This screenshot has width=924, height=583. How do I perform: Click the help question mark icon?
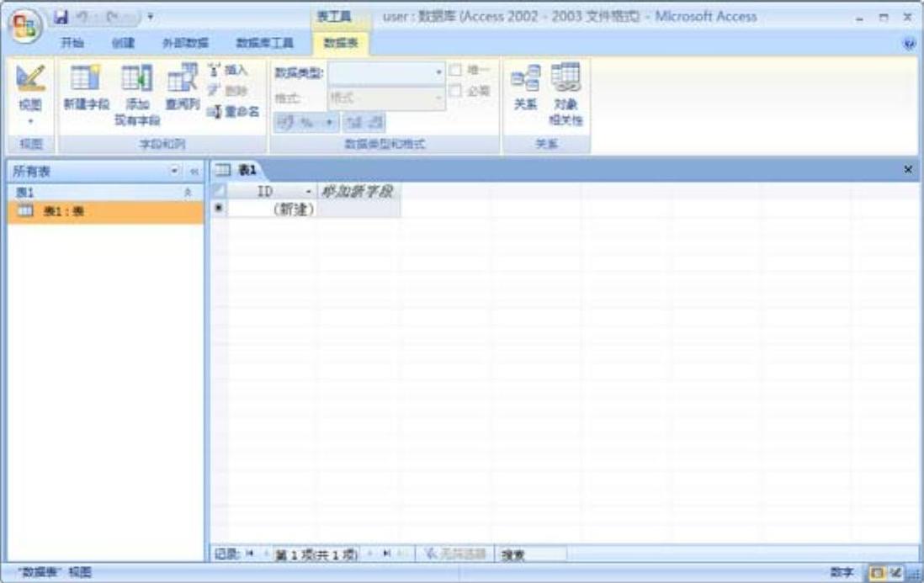pos(909,43)
